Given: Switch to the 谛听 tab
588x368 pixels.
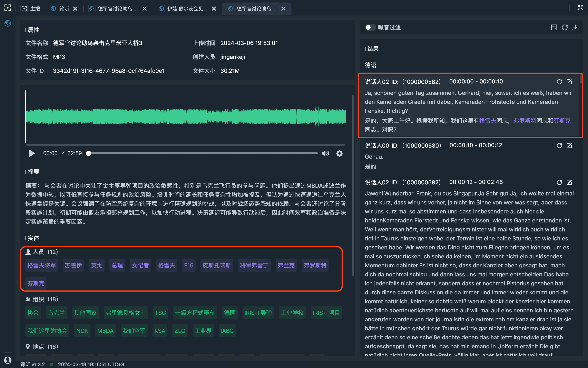Looking at the screenshot, I should click(x=60, y=9).
